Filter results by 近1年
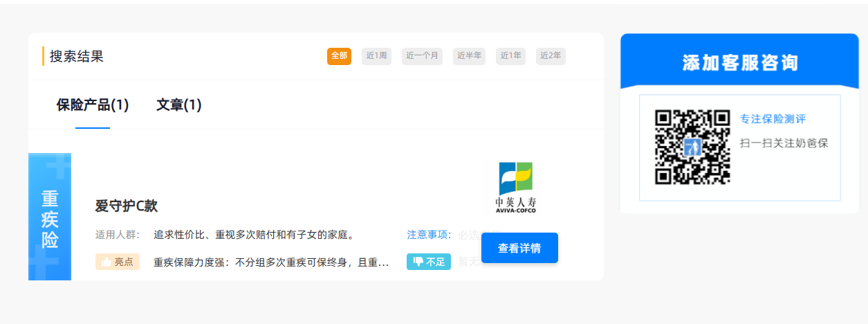 pyautogui.click(x=511, y=56)
